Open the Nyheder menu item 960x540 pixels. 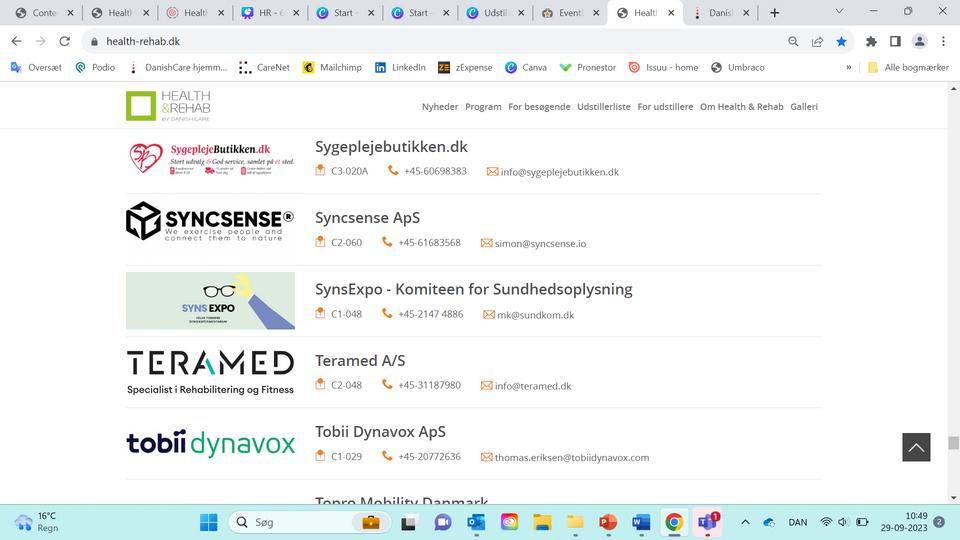click(x=440, y=107)
